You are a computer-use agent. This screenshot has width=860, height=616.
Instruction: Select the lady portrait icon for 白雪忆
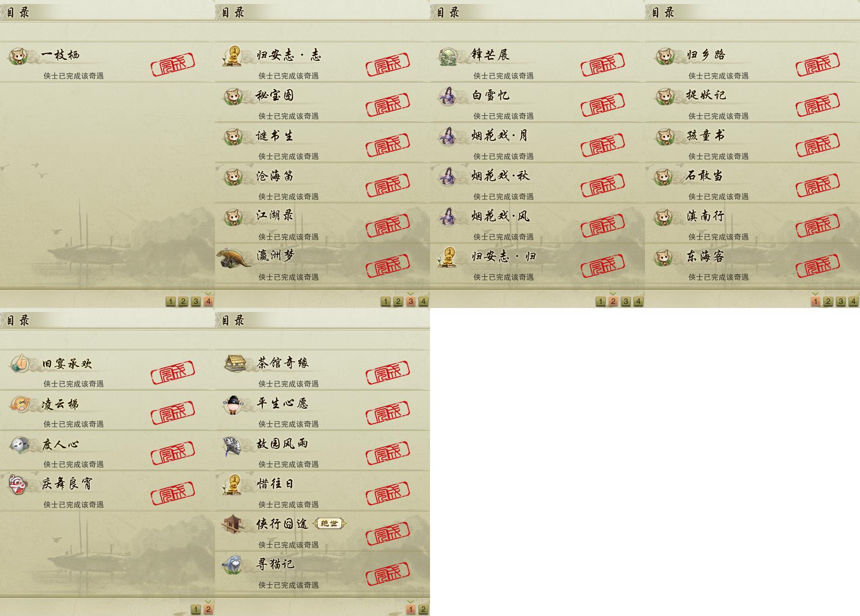tap(448, 96)
